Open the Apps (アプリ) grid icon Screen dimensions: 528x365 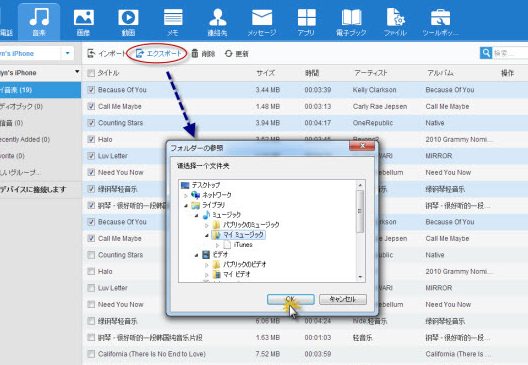pos(306,17)
